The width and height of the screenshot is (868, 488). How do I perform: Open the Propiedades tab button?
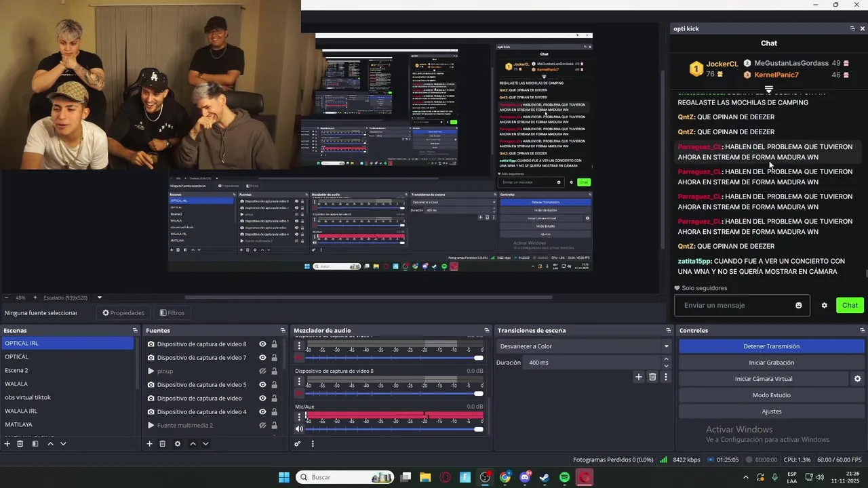pyautogui.click(x=123, y=312)
